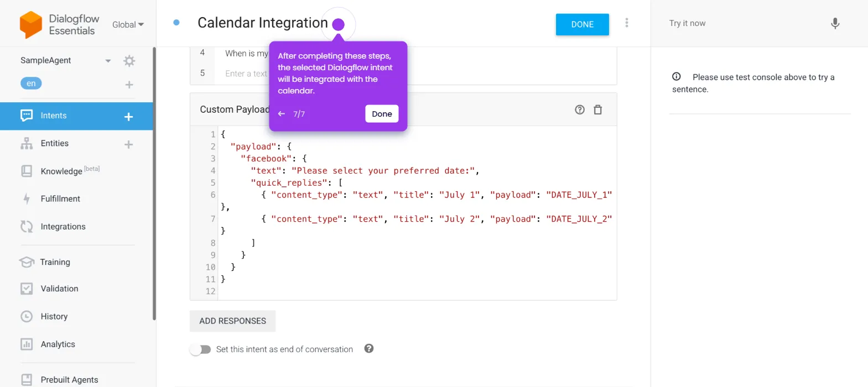
Task: Click the Knowledge book icon
Action: pyautogui.click(x=27, y=171)
